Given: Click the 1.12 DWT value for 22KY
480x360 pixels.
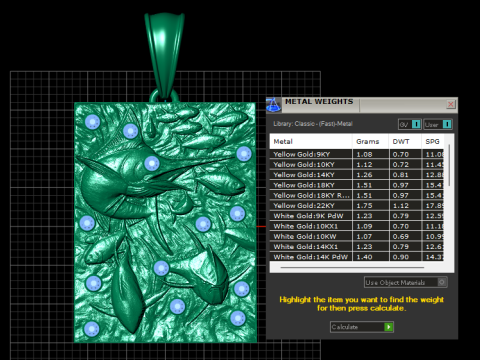Looking at the screenshot, I should pyautogui.click(x=405, y=206).
